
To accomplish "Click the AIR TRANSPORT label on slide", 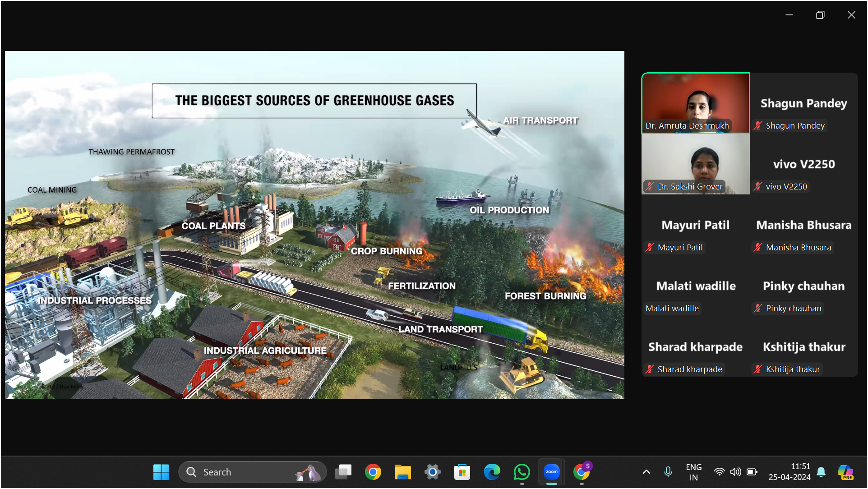I will pos(540,121).
